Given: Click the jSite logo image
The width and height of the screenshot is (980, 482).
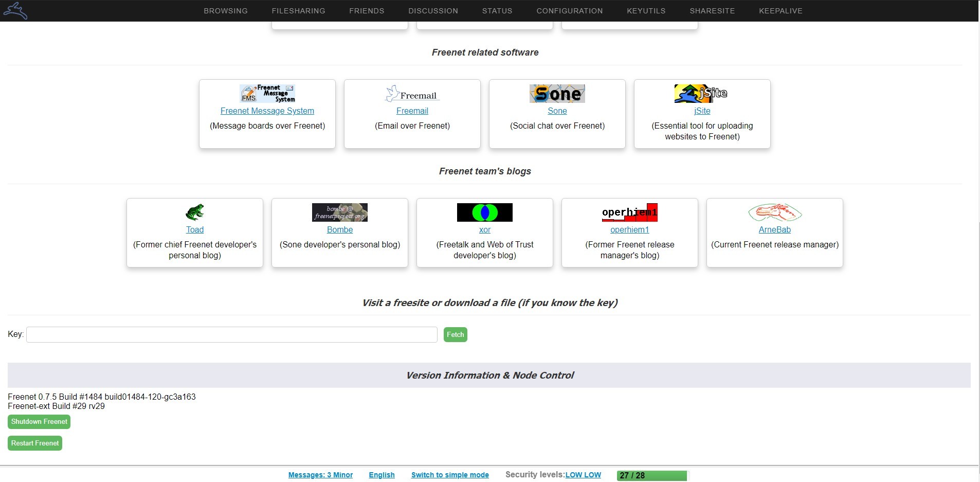Looking at the screenshot, I should [x=702, y=94].
